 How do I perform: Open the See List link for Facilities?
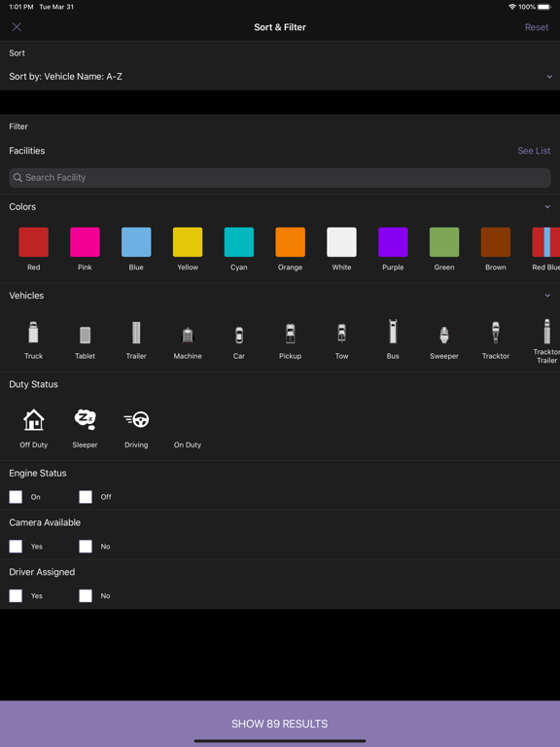click(x=534, y=151)
